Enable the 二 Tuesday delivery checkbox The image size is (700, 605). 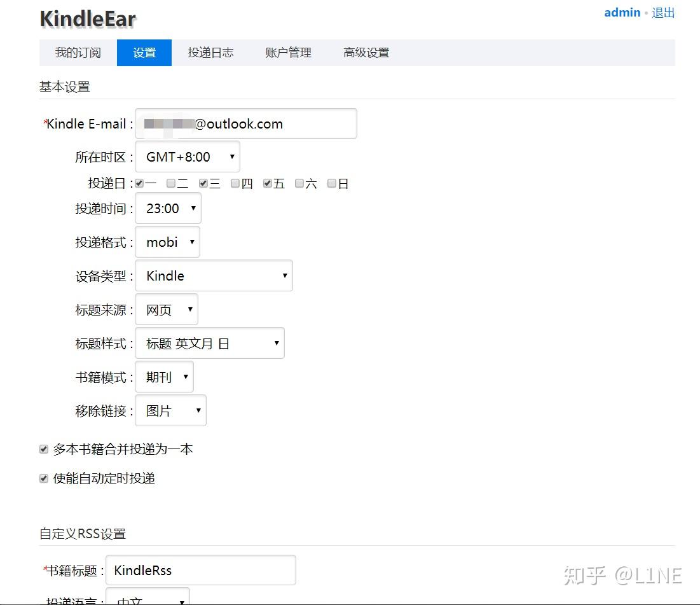pos(170,183)
